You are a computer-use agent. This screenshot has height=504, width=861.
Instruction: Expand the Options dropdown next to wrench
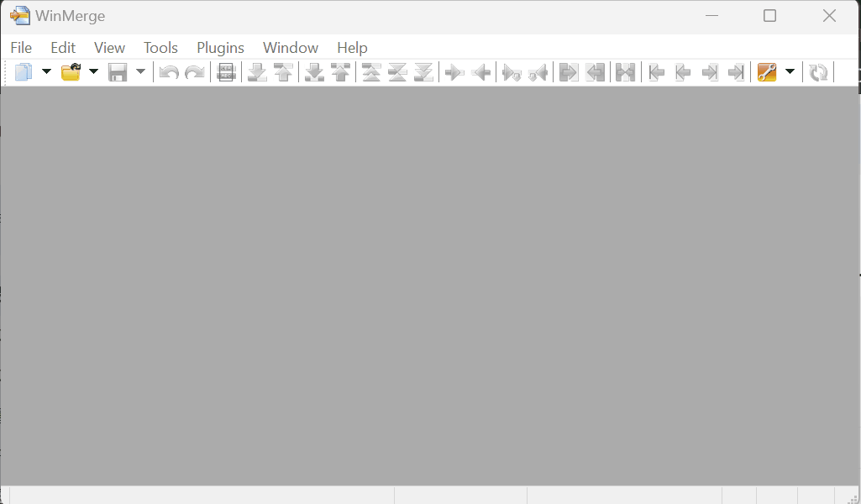pyautogui.click(x=788, y=72)
